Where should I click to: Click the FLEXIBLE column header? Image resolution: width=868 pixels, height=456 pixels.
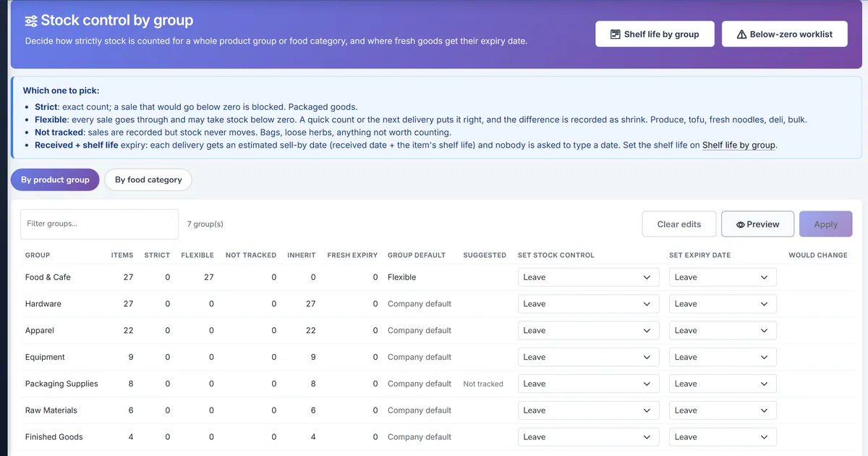[x=197, y=255]
